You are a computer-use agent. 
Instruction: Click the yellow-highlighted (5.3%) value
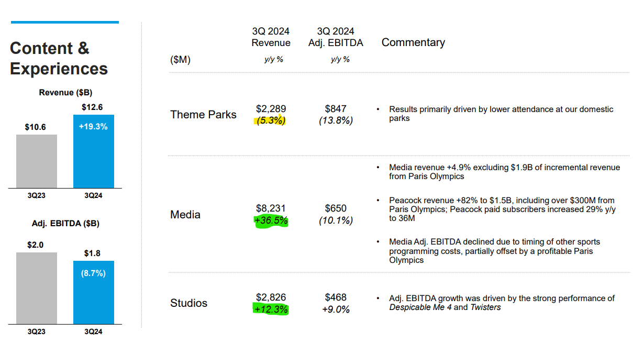[x=271, y=120]
